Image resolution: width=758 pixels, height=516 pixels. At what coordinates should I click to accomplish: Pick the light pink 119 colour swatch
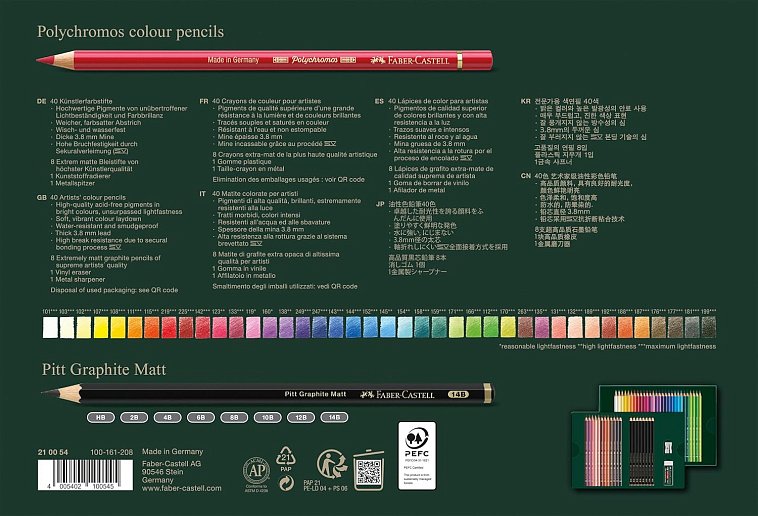click(x=253, y=327)
